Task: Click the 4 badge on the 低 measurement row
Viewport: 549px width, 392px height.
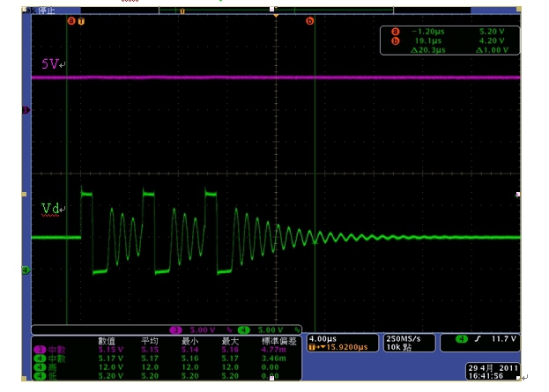Action: [x=40, y=376]
